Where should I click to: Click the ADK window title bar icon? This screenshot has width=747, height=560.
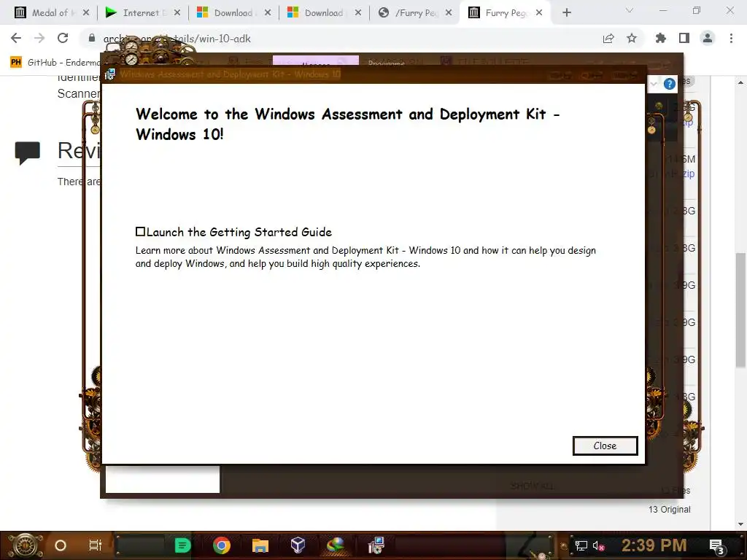[x=110, y=74]
